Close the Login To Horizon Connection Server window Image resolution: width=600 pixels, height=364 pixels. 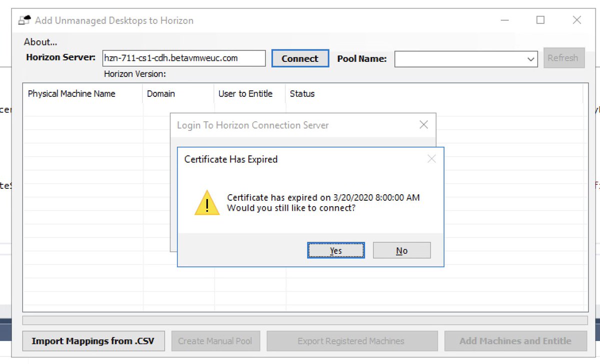point(423,125)
